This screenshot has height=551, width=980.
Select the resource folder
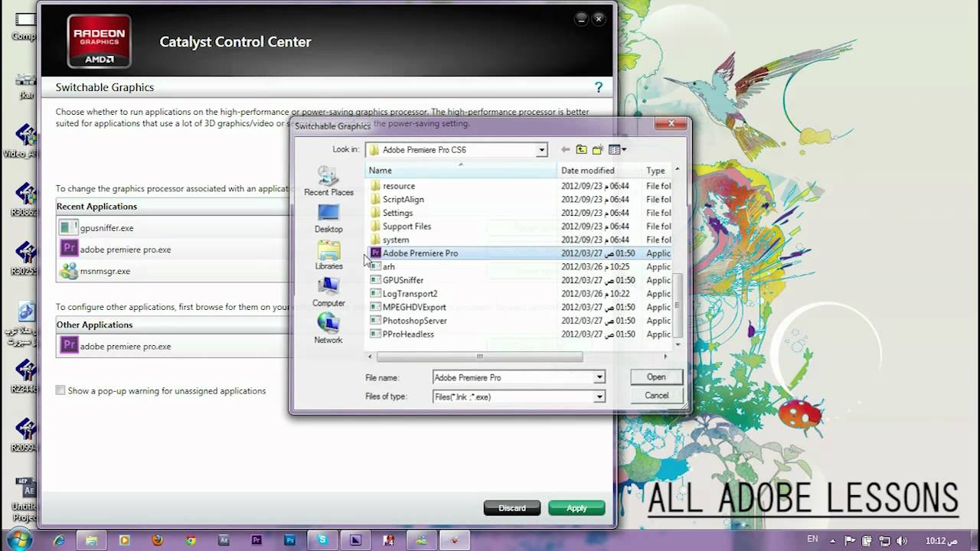399,186
